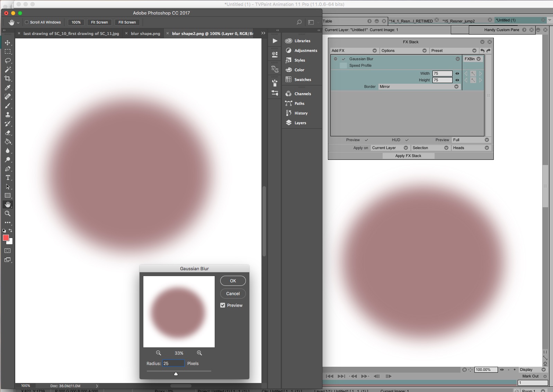Open the Layers panel
The width and height of the screenshot is (553, 392).
(x=300, y=123)
